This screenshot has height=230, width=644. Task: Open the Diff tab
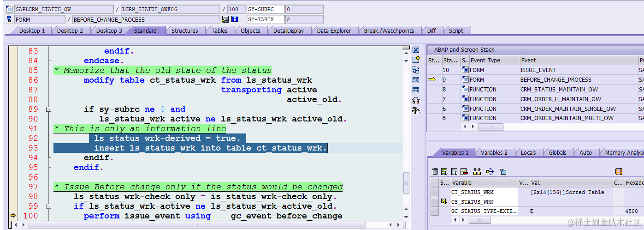(x=431, y=30)
